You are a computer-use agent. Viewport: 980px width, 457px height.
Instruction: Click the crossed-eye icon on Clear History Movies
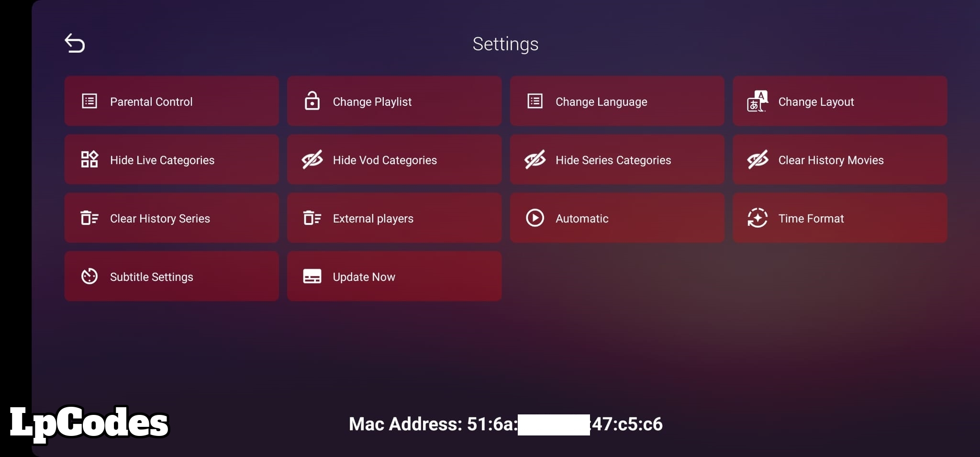(x=758, y=159)
